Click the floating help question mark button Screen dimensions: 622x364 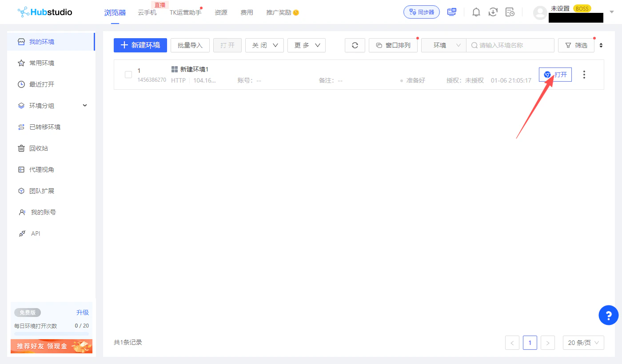pyautogui.click(x=608, y=315)
